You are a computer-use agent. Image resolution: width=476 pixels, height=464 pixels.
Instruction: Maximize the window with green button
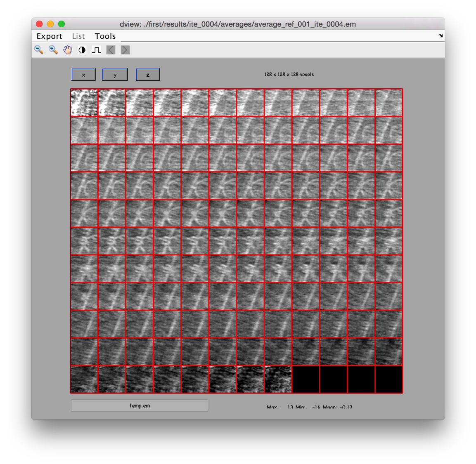(62, 24)
